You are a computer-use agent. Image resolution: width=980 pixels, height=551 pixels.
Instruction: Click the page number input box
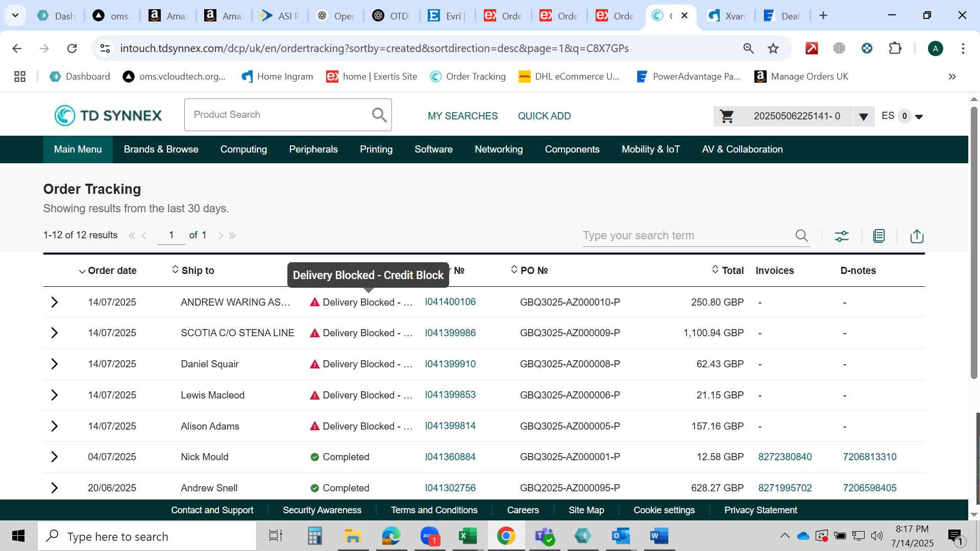[171, 235]
